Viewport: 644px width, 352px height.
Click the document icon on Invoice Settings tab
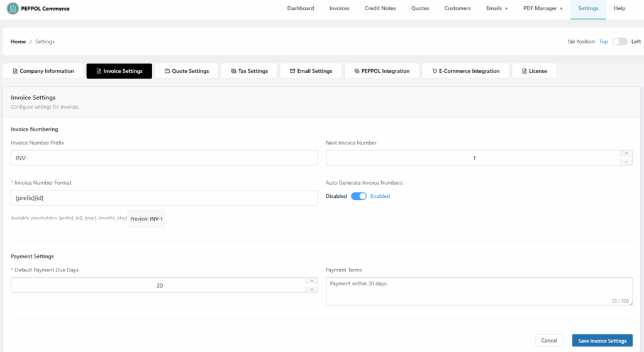pyautogui.click(x=99, y=71)
